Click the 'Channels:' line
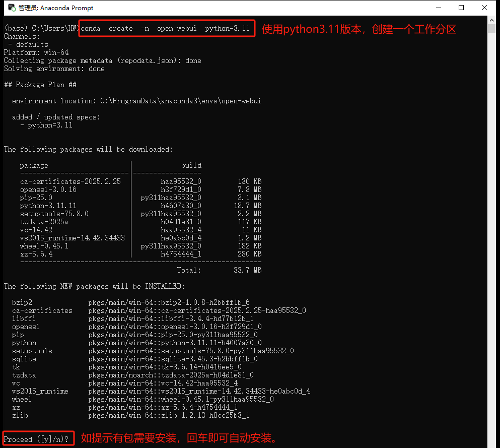This screenshot has height=448, width=500. [22, 37]
